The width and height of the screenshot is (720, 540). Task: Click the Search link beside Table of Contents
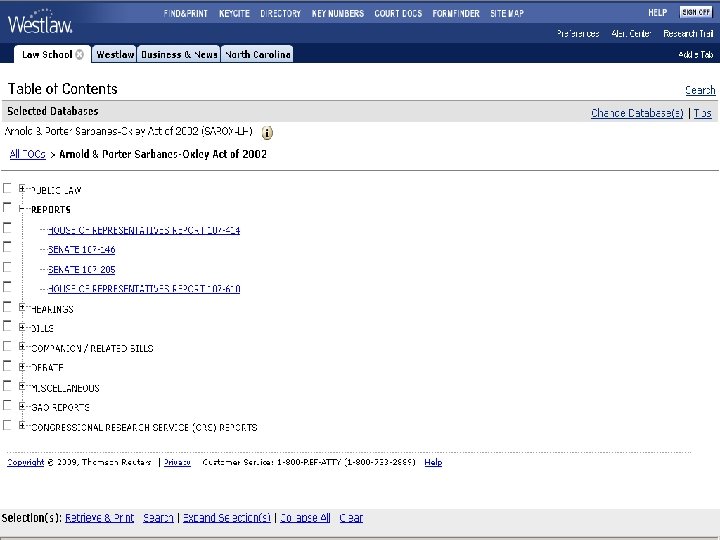[x=700, y=90]
